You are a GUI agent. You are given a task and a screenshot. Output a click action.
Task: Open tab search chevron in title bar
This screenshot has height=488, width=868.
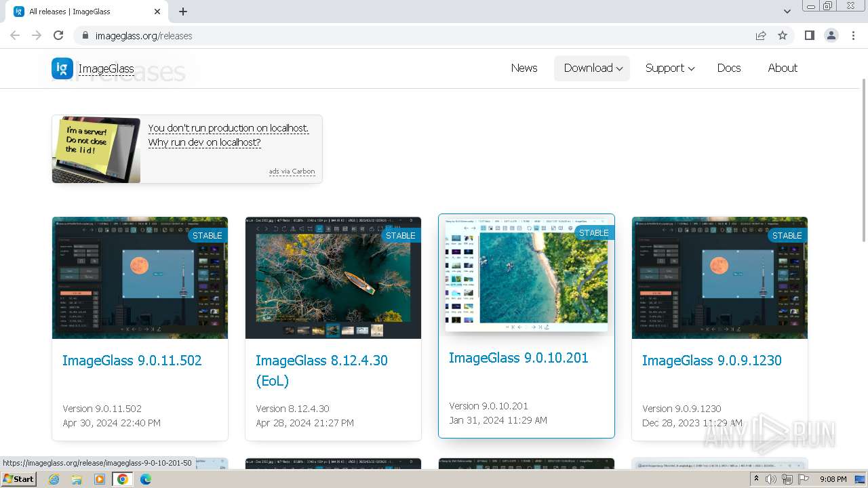click(x=787, y=12)
